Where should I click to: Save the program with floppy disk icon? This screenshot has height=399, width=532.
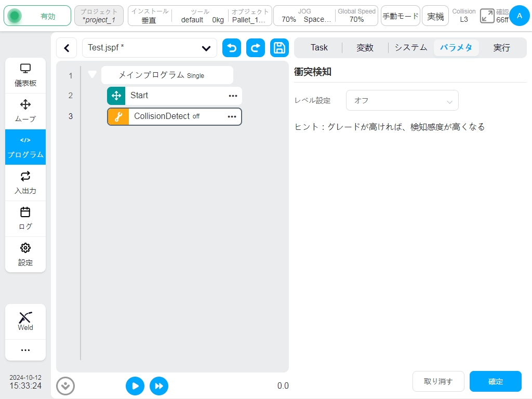[x=279, y=48]
